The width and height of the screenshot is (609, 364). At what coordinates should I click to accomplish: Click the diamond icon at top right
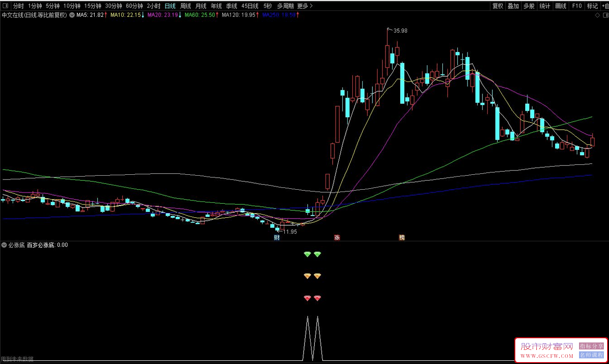pos(597,15)
